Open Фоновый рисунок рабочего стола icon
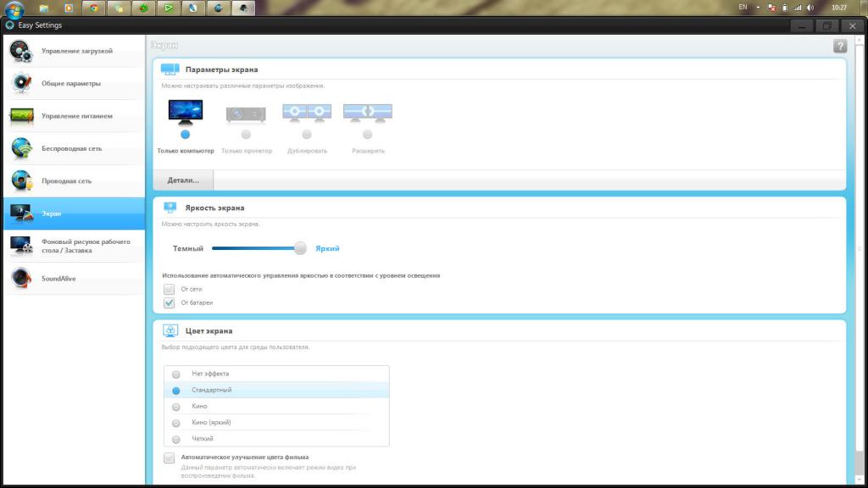The height and width of the screenshot is (488, 868). [x=21, y=246]
